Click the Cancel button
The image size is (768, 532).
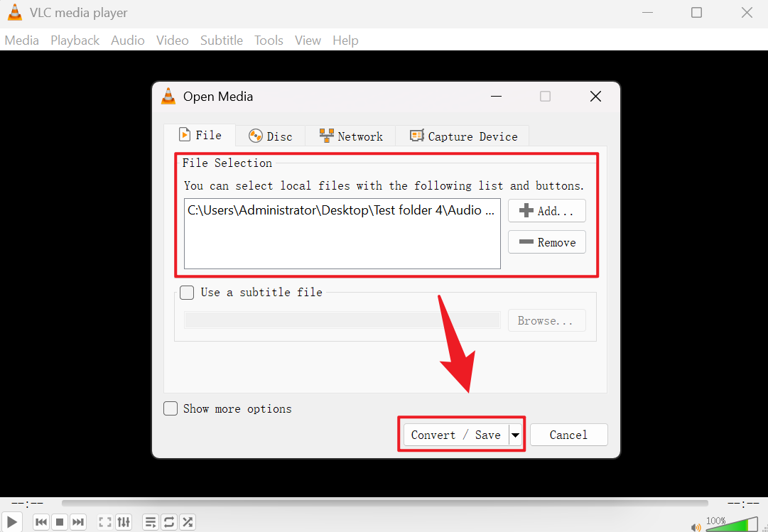pyautogui.click(x=568, y=435)
